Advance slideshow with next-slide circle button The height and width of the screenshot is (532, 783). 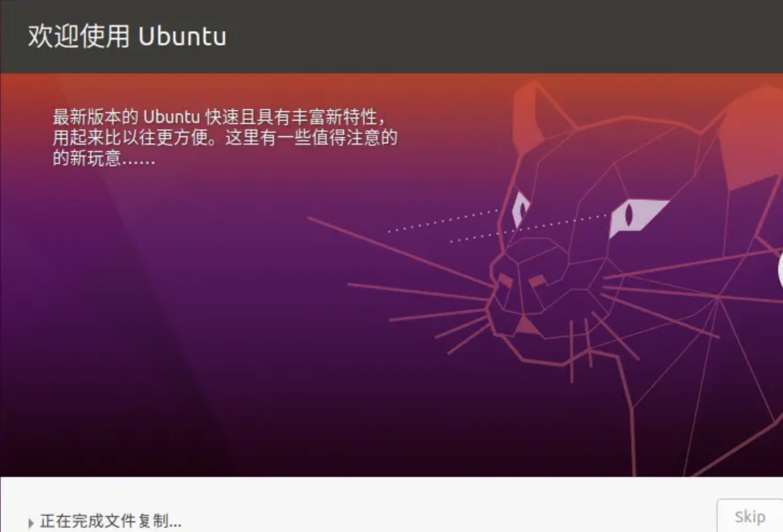780,270
